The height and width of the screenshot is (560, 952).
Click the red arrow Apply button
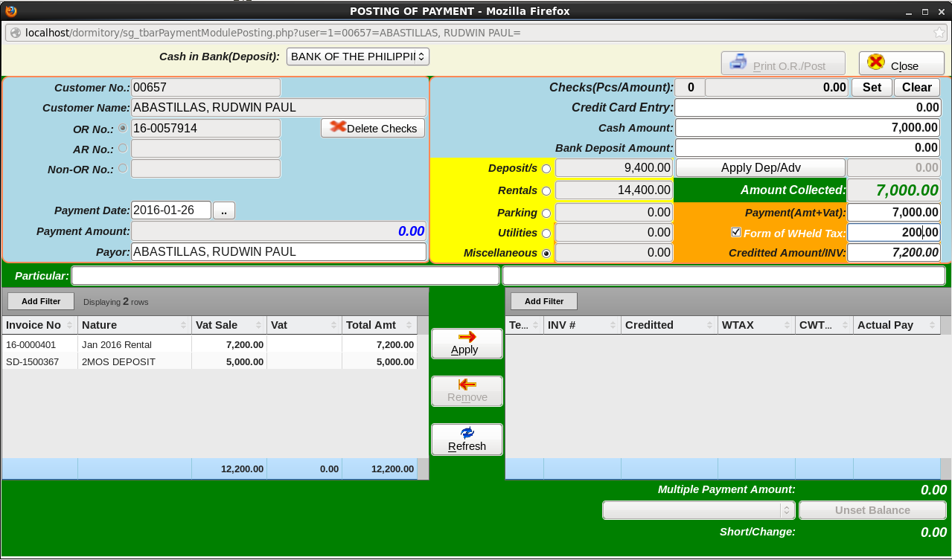(467, 344)
